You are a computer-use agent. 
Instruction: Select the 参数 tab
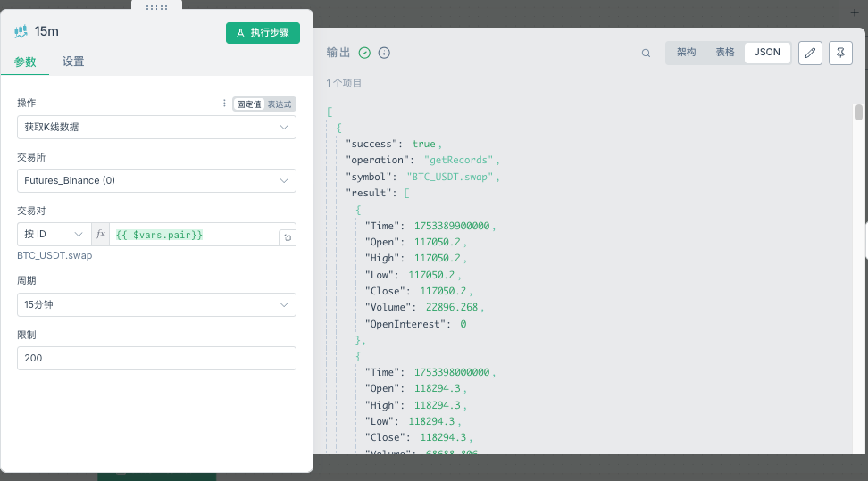pyautogui.click(x=25, y=62)
